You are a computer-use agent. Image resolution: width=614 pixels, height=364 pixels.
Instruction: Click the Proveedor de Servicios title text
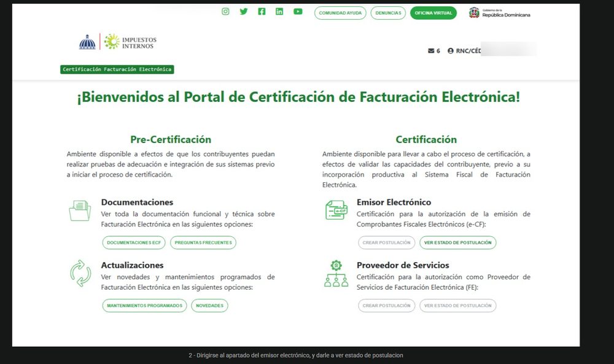[x=403, y=265]
